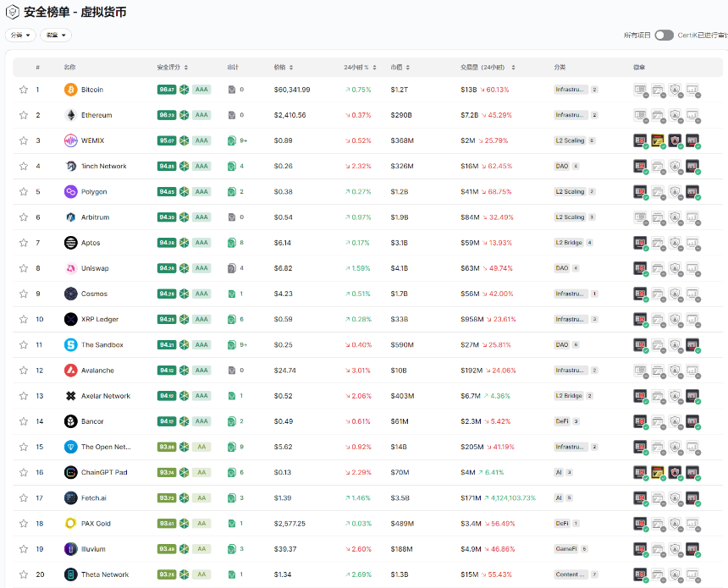Screen dimensions: 728x588
Task: Open the 1inch Network project link
Action: pyautogui.click(x=103, y=166)
